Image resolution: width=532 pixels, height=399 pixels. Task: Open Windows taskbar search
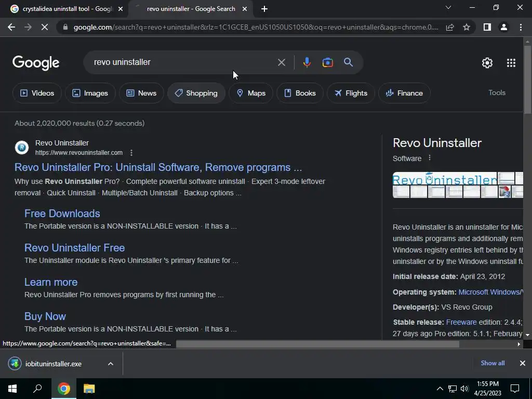tap(37, 389)
